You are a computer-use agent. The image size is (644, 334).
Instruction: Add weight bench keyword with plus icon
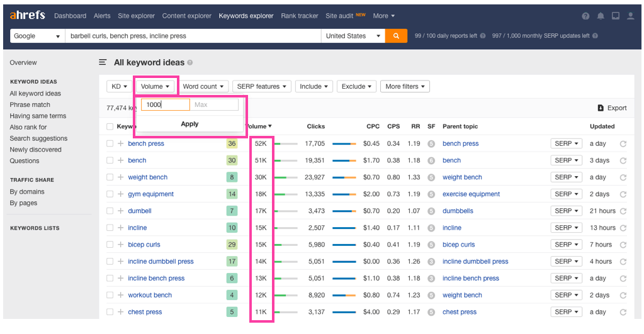tap(121, 177)
